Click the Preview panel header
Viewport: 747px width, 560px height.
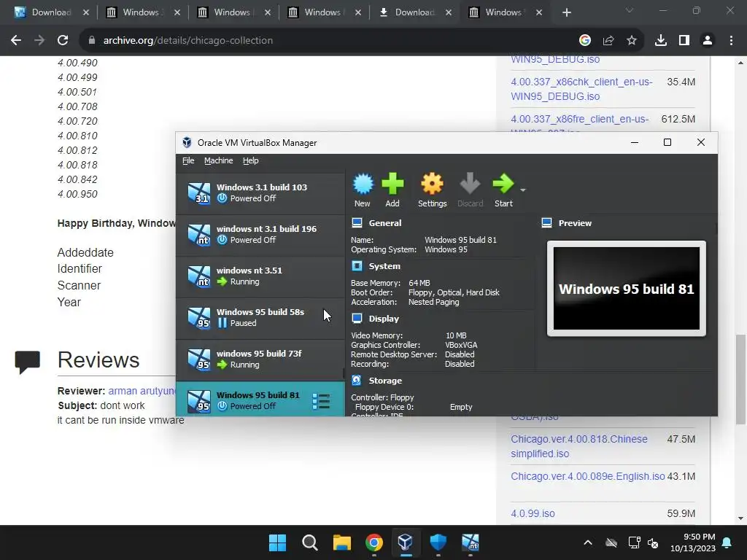(x=575, y=223)
